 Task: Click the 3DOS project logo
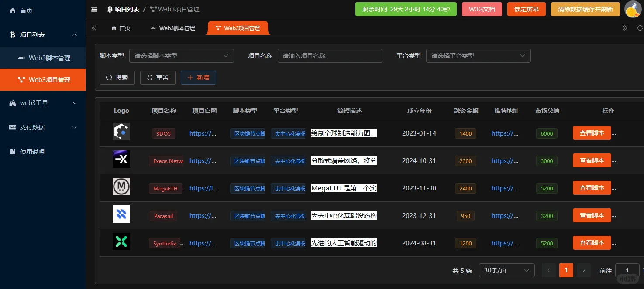click(x=121, y=132)
